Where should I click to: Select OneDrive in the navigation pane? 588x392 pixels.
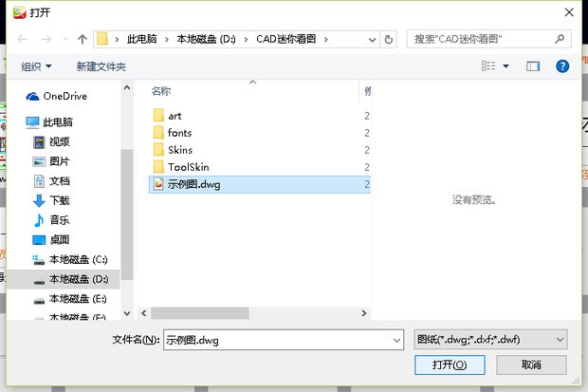[x=64, y=96]
